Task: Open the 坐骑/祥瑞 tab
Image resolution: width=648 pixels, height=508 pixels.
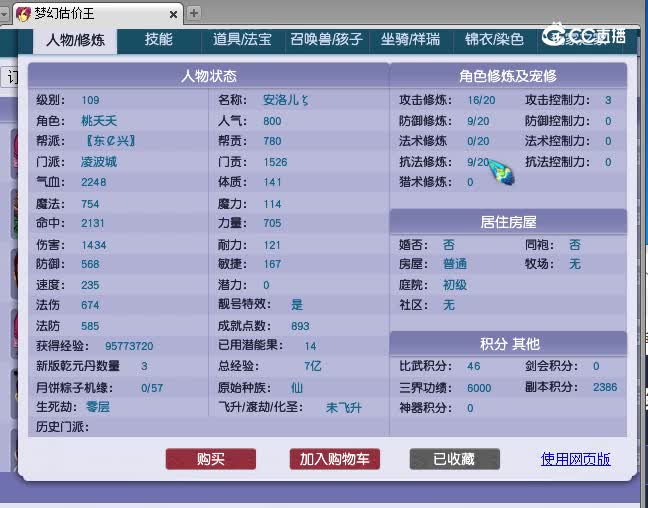Action: 410,40
